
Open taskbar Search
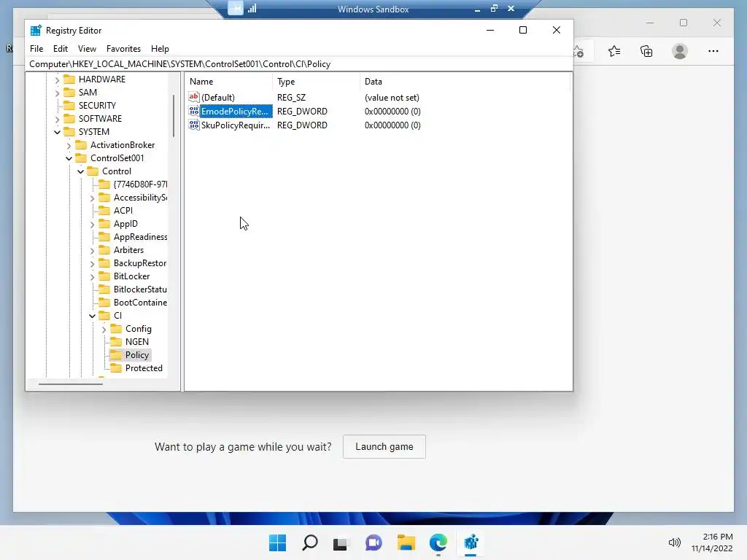tap(309, 542)
